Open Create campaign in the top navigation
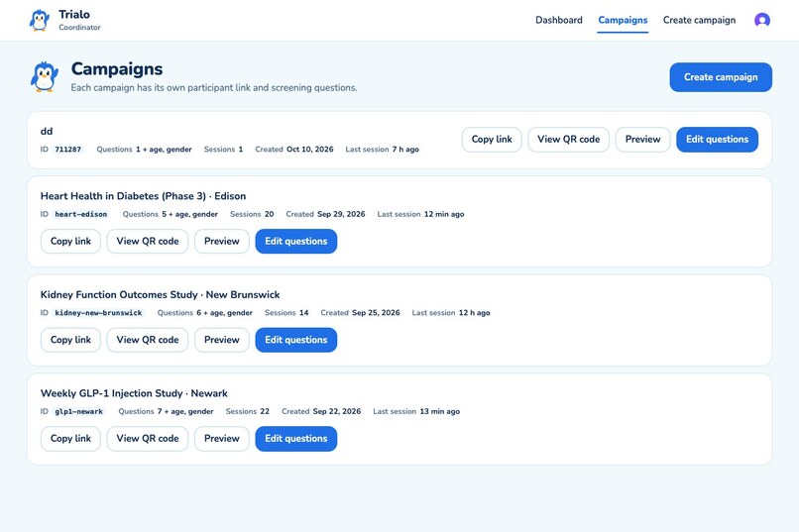799x532 pixels. point(699,21)
